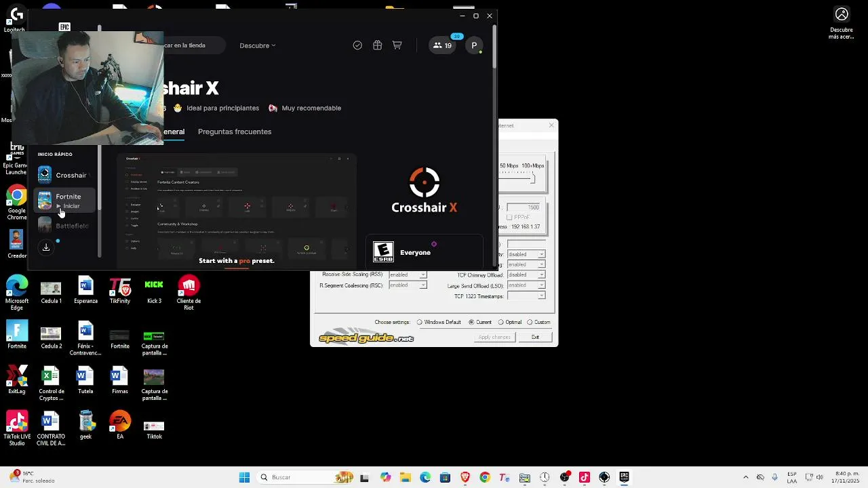The width and height of the screenshot is (868, 488).
Task: Select the CONTRATO CIVIL Word document
Action: click(x=51, y=428)
